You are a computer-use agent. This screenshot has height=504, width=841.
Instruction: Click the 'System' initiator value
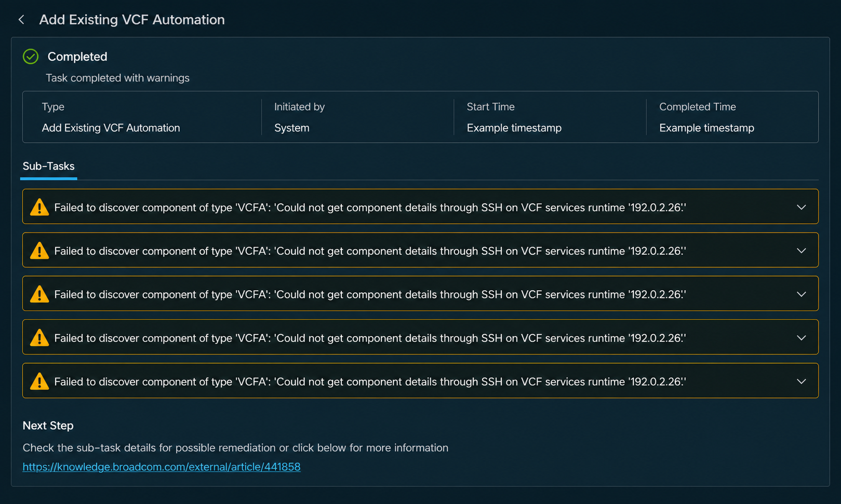tap(292, 128)
